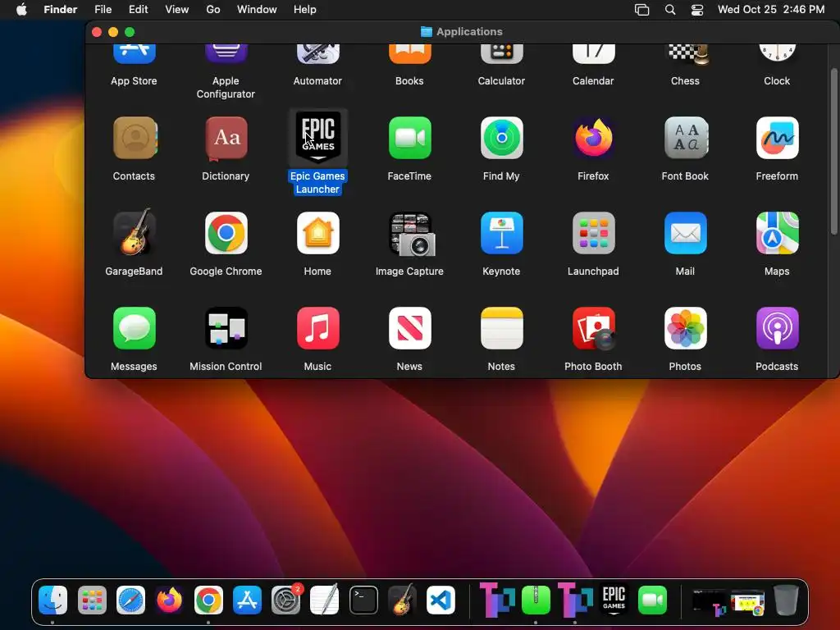This screenshot has width=840, height=630.
Task: Open FaceTime from the Dock
Action: (652, 600)
